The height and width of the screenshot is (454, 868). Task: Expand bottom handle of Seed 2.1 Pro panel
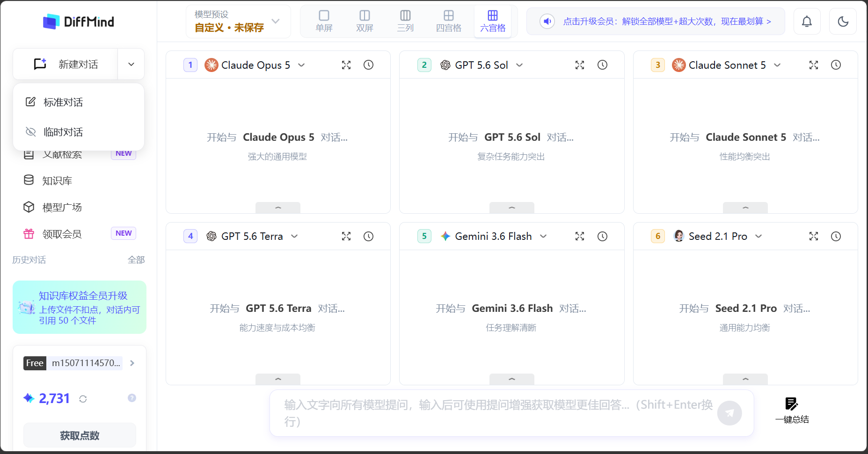(x=745, y=379)
